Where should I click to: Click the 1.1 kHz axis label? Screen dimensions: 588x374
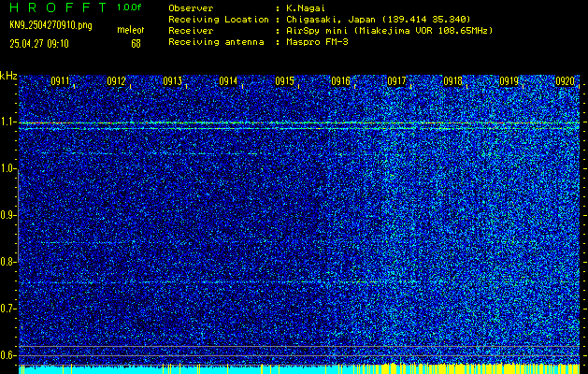pos(8,122)
